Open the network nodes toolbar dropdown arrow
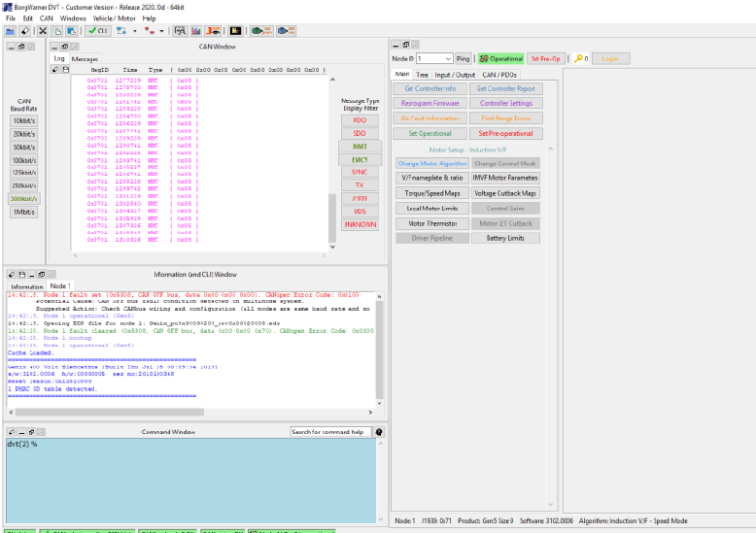 (135, 32)
